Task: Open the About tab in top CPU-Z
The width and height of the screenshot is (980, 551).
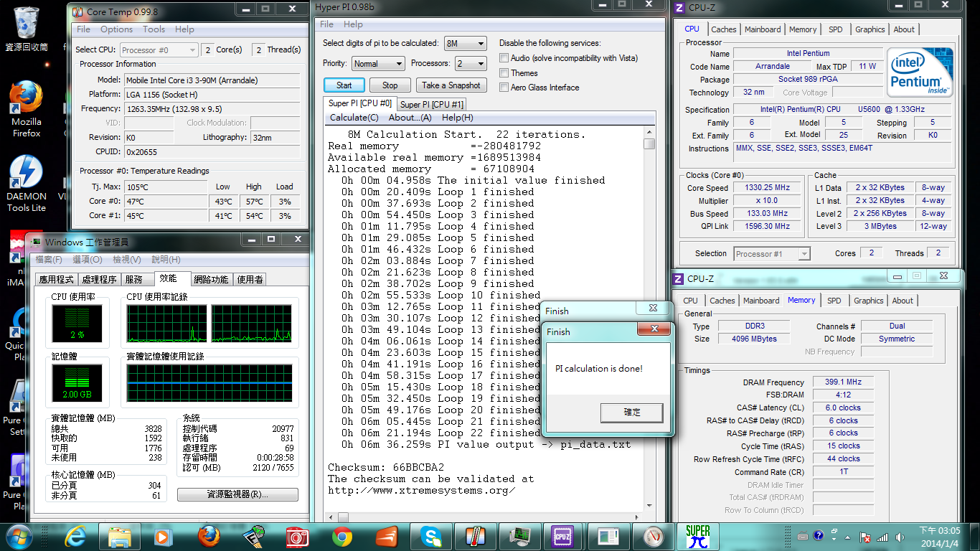Action: [x=904, y=29]
